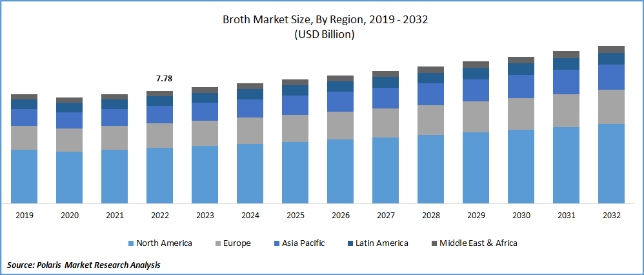This screenshot has height=275, width=644.
Task: Click the 2024 axis label
Action: (250, 216)
